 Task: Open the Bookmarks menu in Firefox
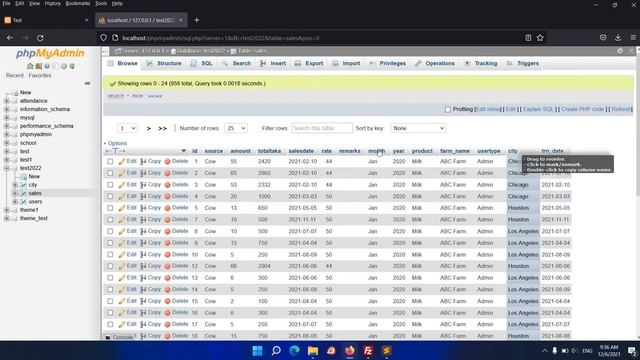coord(78,3)
